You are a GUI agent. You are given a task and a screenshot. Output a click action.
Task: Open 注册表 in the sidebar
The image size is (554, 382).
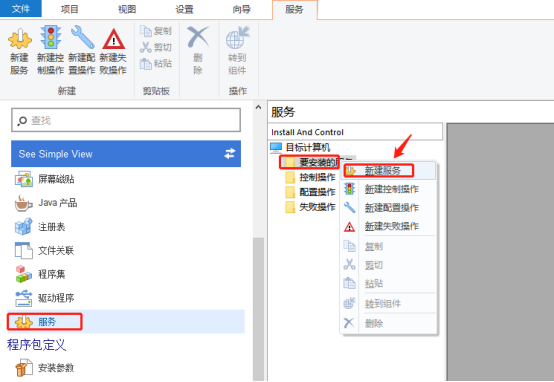point(40,227)
